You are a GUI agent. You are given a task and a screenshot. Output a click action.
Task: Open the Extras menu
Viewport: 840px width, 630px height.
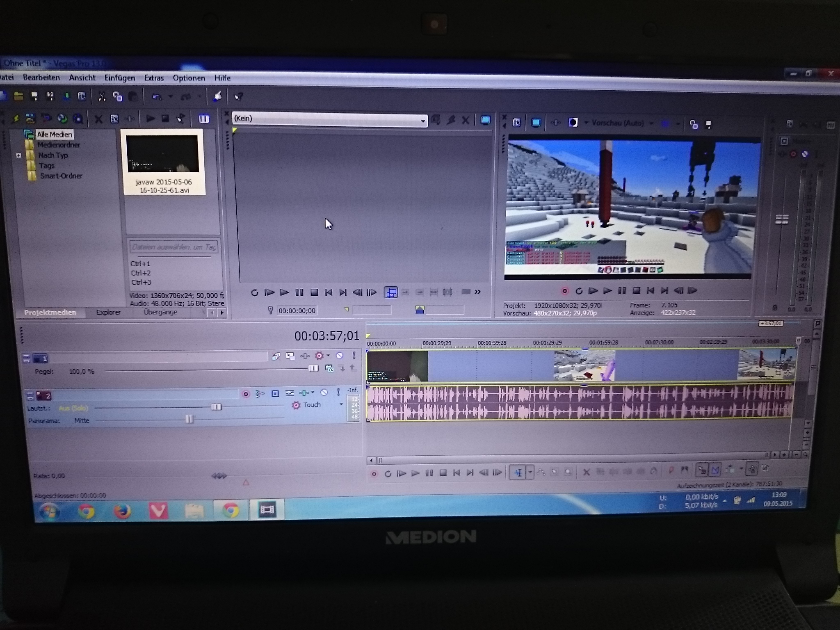(154, 78)
